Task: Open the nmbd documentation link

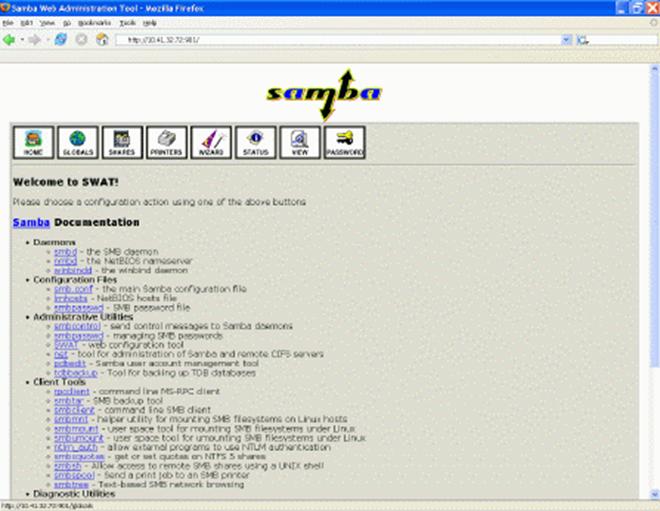Action: (65, 261)
